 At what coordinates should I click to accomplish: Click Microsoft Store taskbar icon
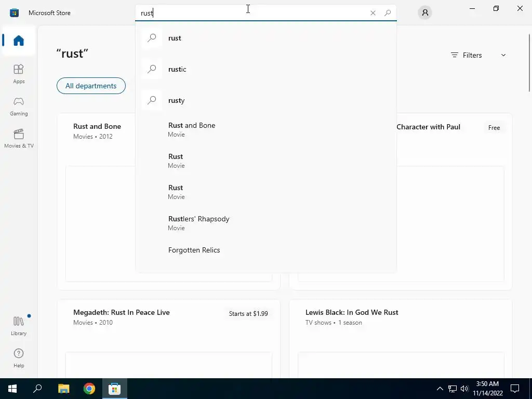115,389
